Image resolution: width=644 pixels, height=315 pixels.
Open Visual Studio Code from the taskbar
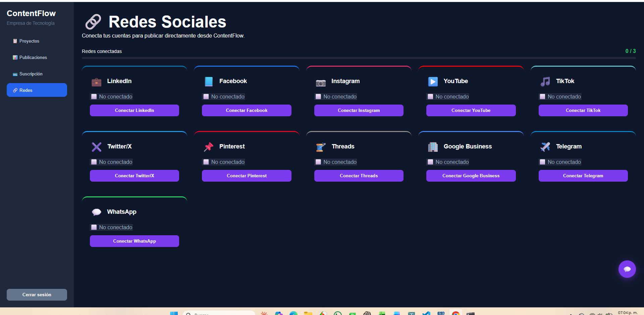pos(426,313)
